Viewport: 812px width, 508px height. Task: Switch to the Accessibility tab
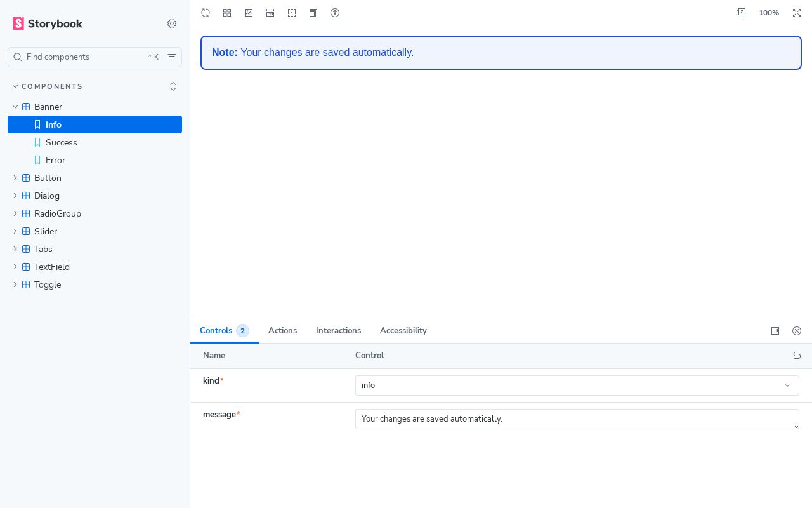(403, 331)
